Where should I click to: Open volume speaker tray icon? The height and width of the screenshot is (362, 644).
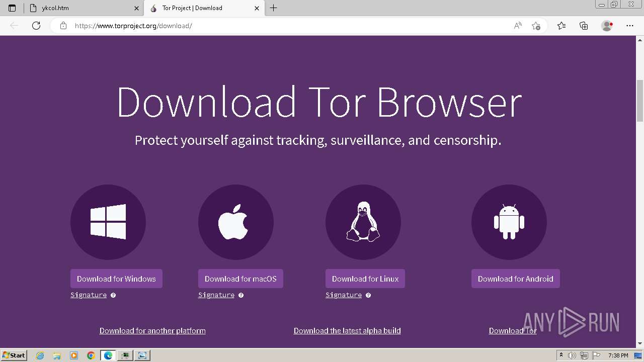pyautogui.click(x=572, y=355)
